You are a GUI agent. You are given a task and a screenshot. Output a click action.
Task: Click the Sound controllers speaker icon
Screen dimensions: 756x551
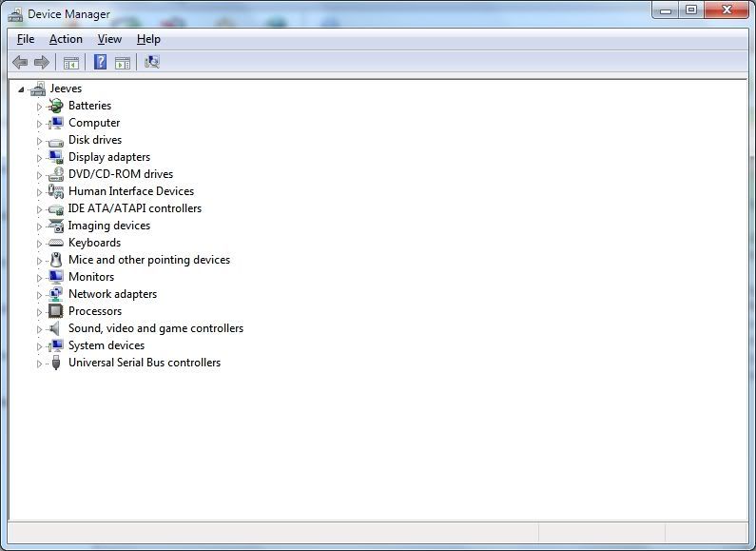[x=55, y=328]
